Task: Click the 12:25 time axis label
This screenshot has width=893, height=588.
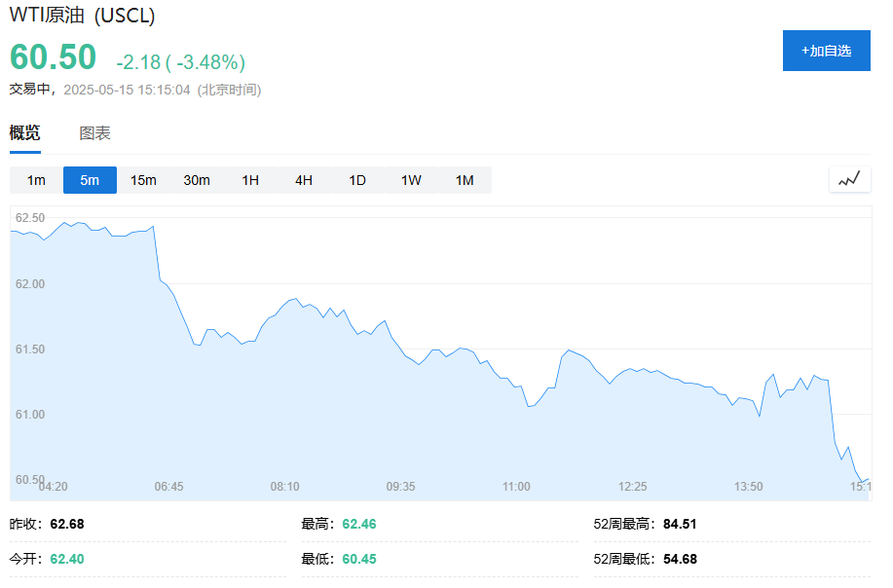Action: pyautogui.click(x=632, y=487)
